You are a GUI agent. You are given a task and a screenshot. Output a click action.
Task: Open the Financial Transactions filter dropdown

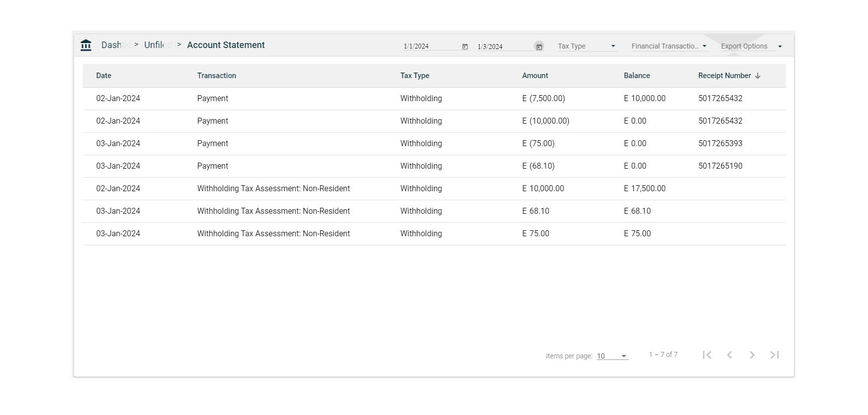[x=669, y=46]
